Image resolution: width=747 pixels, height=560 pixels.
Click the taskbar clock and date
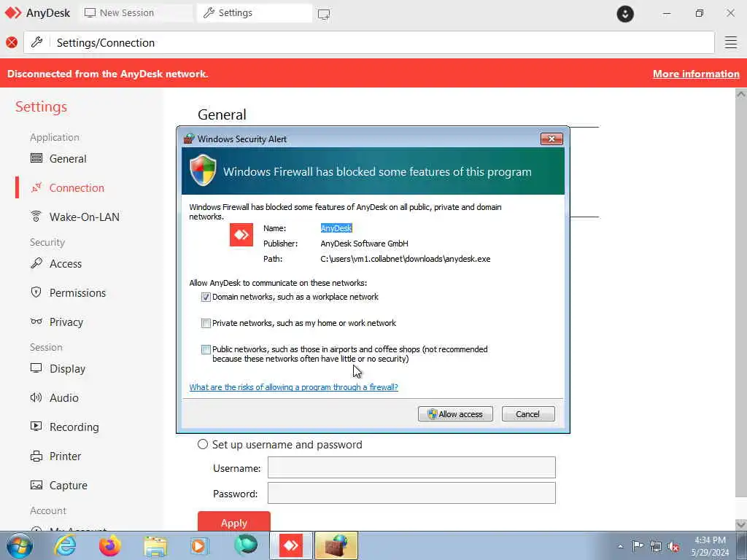(710, 545)
